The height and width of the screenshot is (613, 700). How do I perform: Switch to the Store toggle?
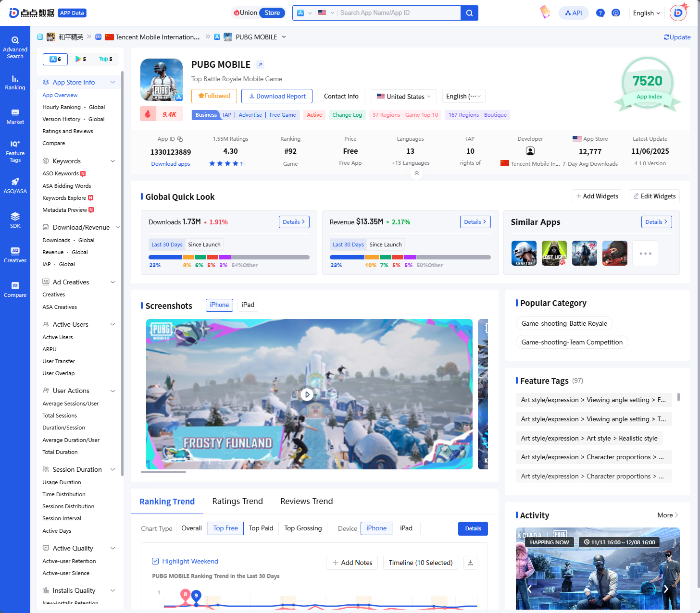(x=272, y=13)
